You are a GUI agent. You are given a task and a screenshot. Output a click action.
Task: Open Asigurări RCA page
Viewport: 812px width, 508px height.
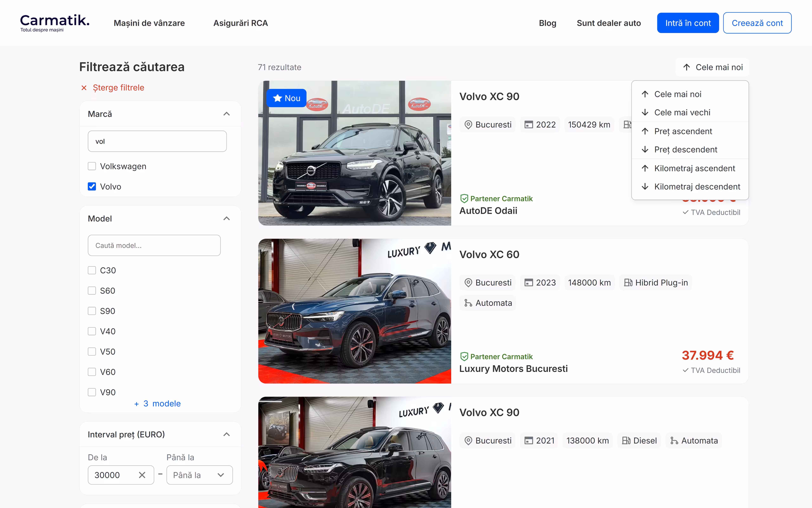tap(241, 23)
